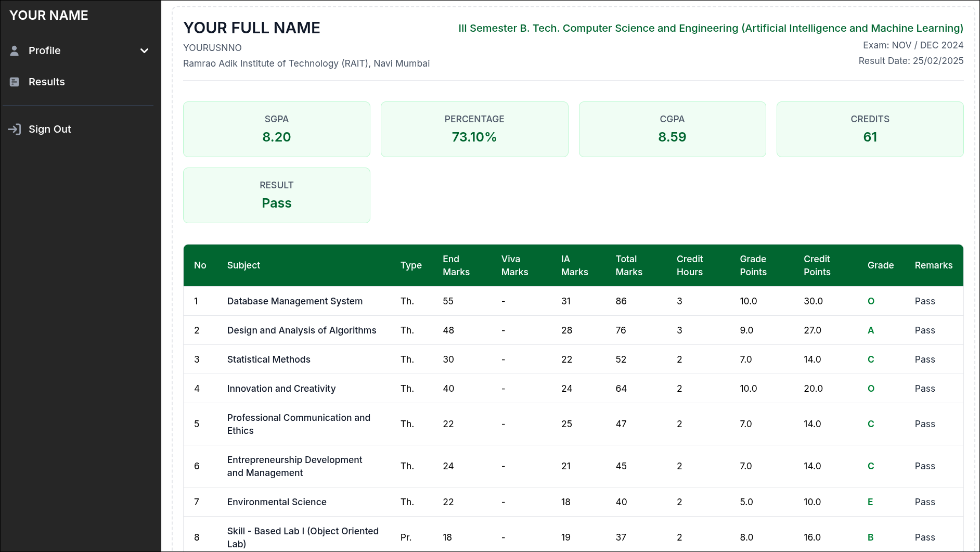Click the Remarks column header
The width and height of the screenshot is (980, 552).
coord(934,265)
